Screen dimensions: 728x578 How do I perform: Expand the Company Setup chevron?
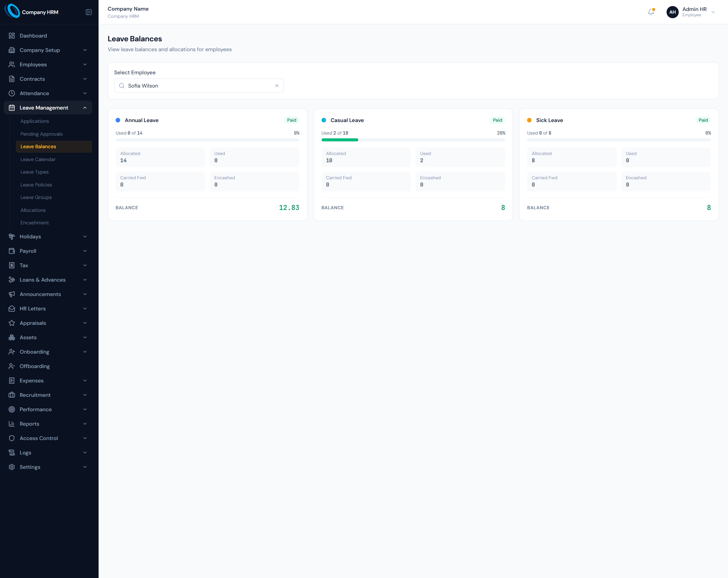coord(85,50)
